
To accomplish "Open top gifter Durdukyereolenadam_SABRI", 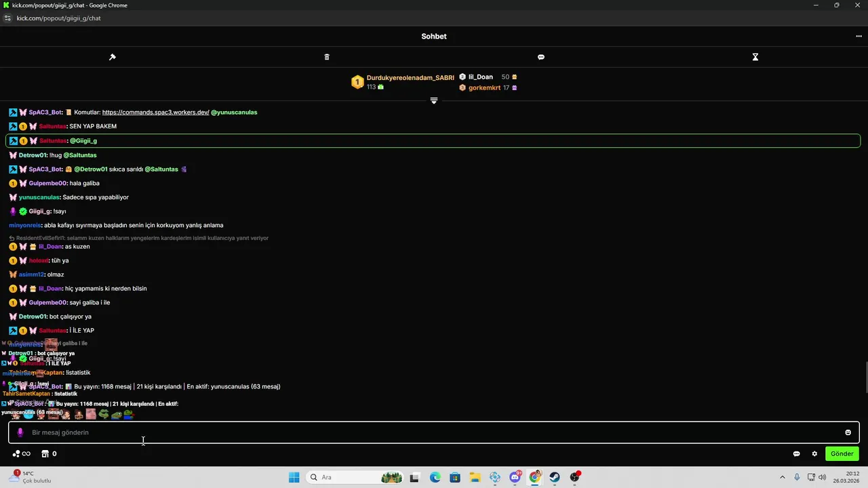I will pyautogui.click(x=410, y=78).
